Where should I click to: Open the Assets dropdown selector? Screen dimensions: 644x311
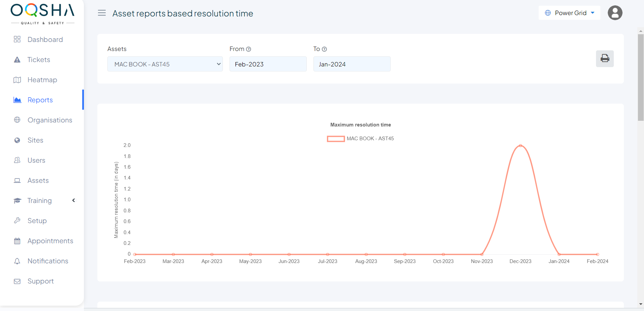tap(165, 64)
